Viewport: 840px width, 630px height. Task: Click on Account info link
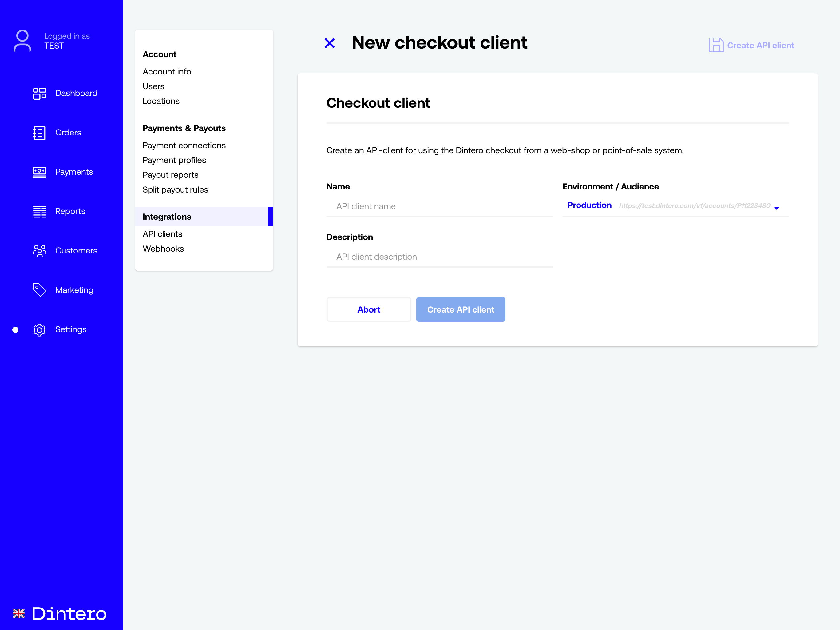[x=167, y=71]
